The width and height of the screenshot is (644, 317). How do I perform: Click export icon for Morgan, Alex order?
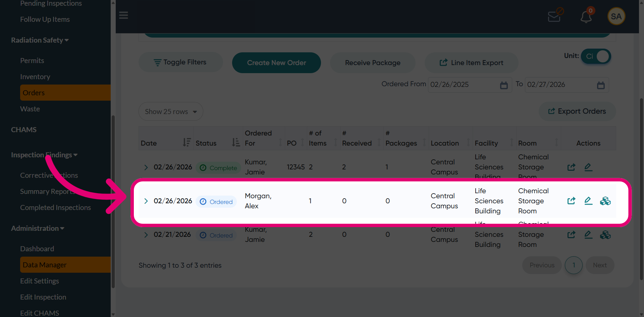571,201
